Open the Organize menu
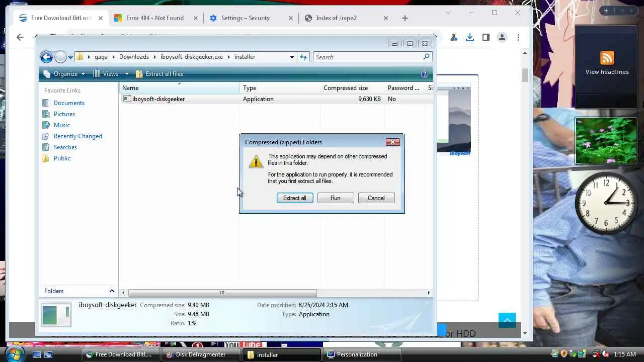This screenshot has height=362, width=644. pyautogui.click(x=64, y=74)
